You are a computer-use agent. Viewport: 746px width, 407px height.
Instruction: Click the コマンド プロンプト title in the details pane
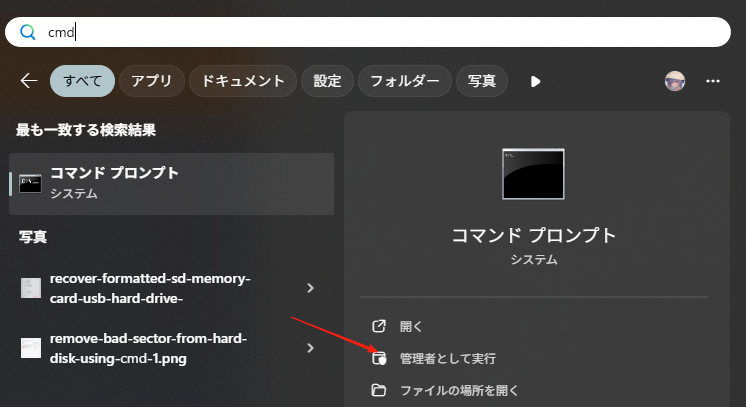click(533, 236)
